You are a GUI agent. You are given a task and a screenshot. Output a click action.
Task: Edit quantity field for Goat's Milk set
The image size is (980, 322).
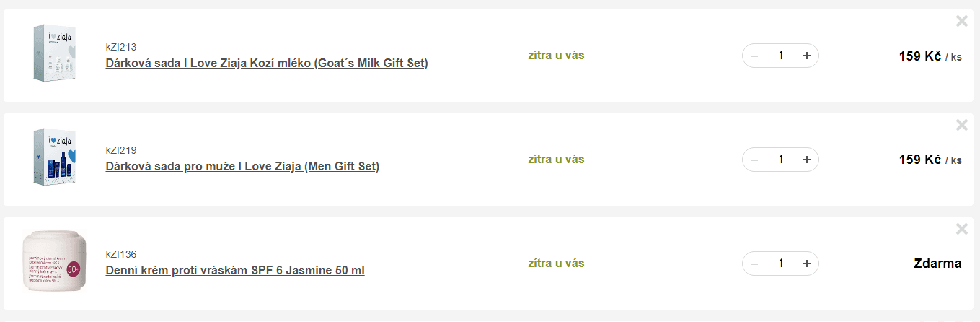tap(780, 56)
